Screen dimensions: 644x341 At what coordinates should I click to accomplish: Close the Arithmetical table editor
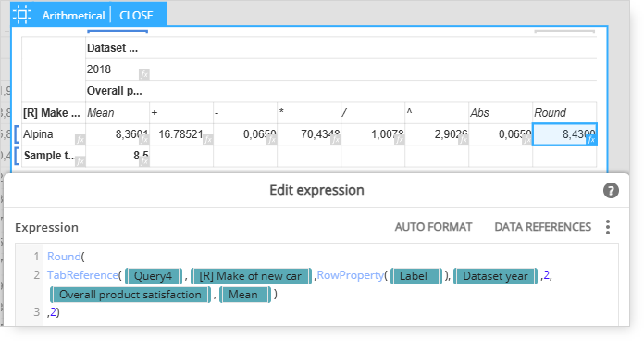[136, 16]
